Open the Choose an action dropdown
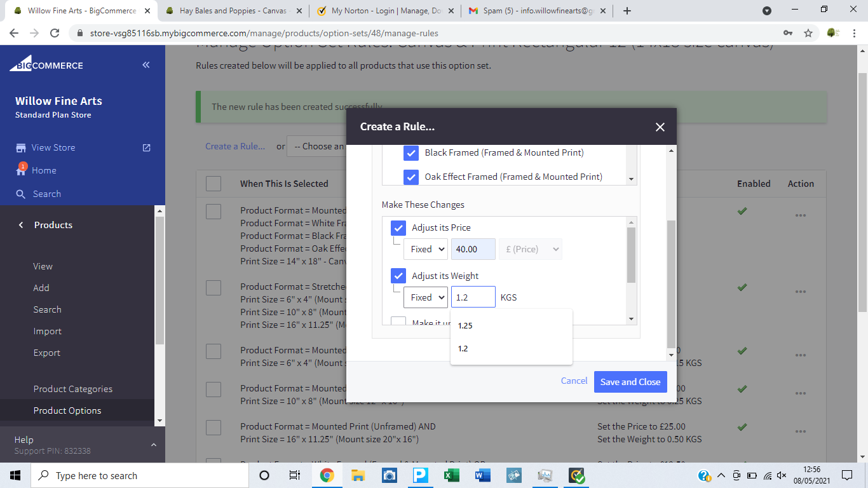This screenshot has width=868, height=488. point(316,146)
